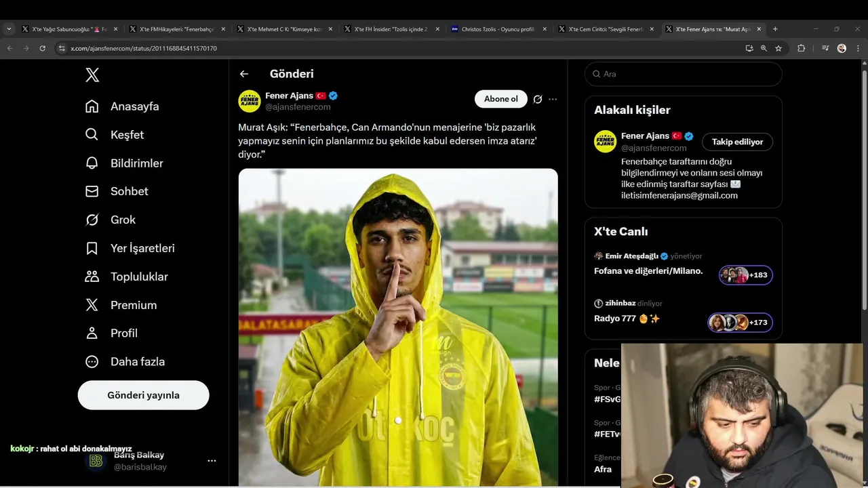Click the browser back arrow
The height and width of the screenshot is (488, 868).
[x=10, y=48]
